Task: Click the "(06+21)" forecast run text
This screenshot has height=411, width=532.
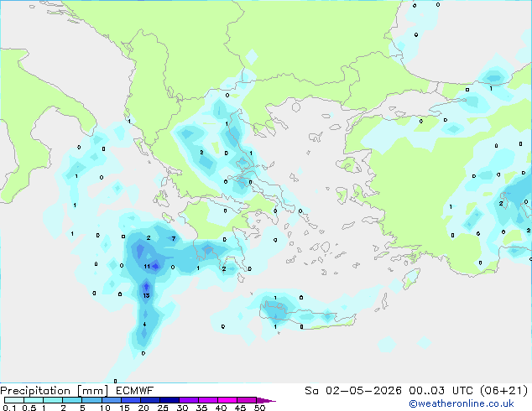Action: [x=504, y=391]
